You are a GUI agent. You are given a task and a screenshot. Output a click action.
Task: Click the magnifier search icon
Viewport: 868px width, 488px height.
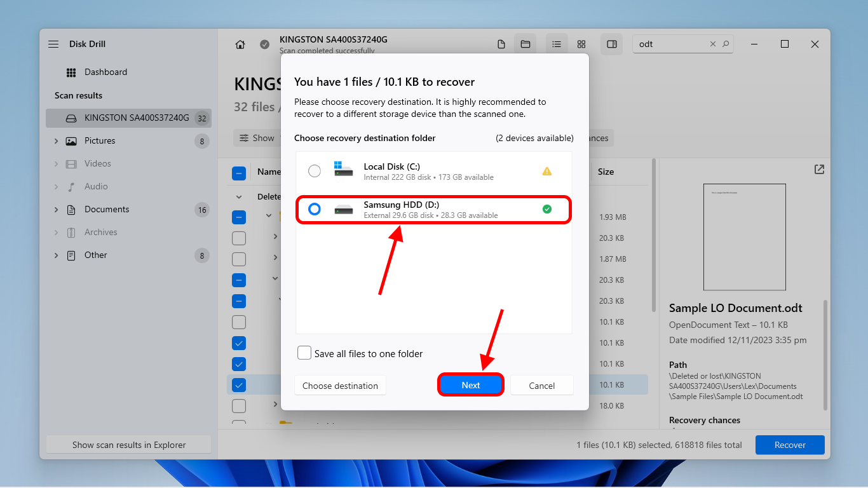[x=726, y=44]
